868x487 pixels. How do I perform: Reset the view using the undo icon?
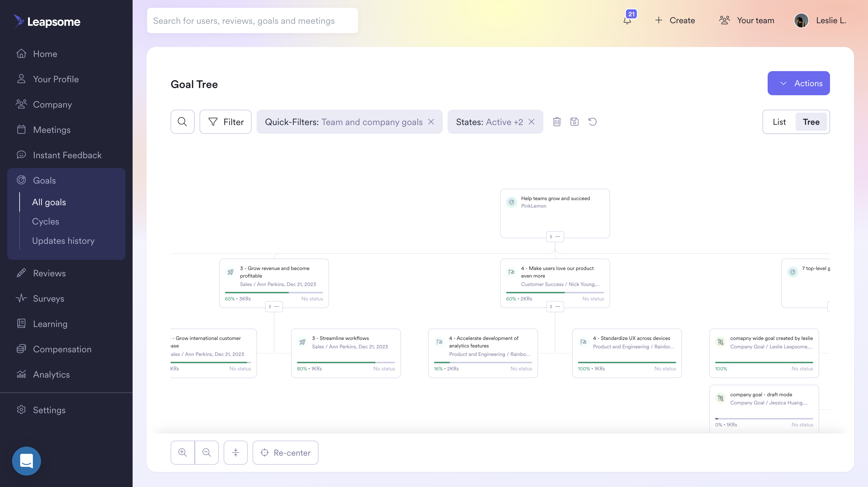pos(593,122)
